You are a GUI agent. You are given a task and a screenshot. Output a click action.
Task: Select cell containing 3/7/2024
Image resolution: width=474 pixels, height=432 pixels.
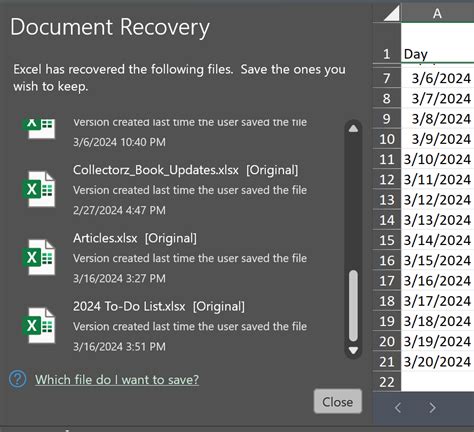click(x=437, y=98)
